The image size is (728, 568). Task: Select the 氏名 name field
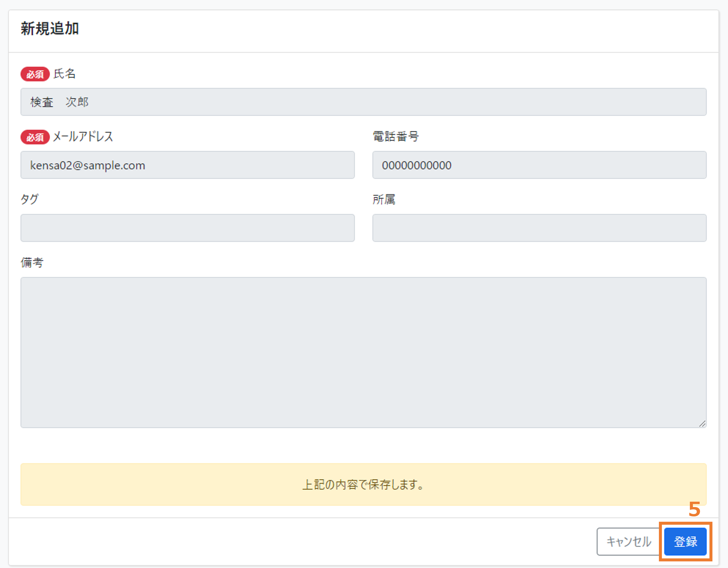click(363, 102)
